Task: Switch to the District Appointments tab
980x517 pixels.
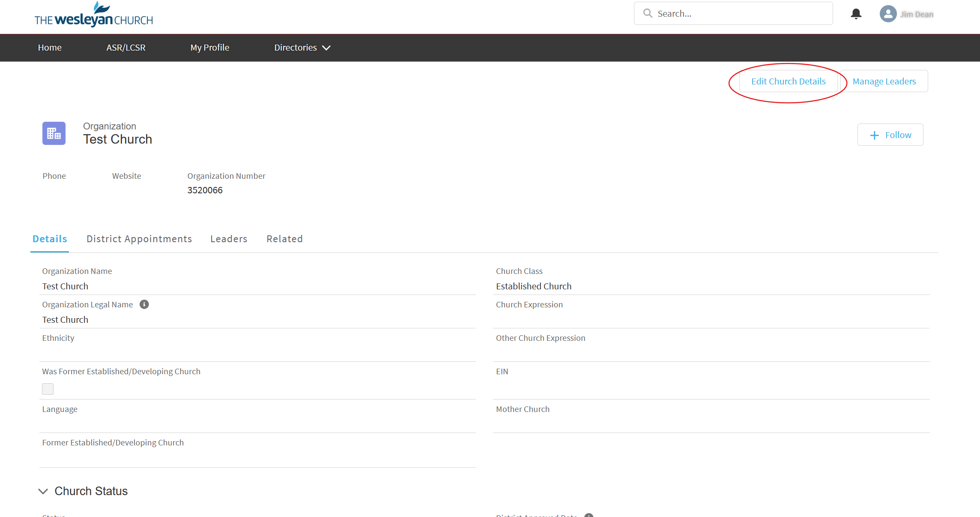Action: 139,239
